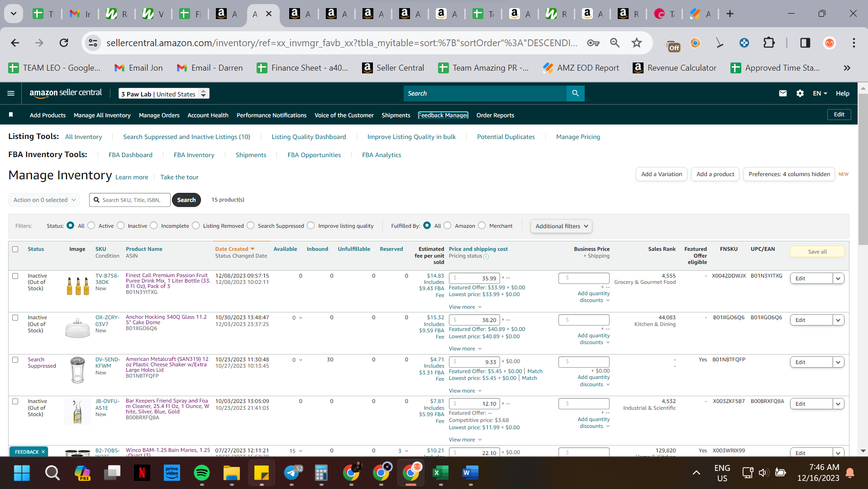Open the Feedback Manager menu item

click(443, 115)
